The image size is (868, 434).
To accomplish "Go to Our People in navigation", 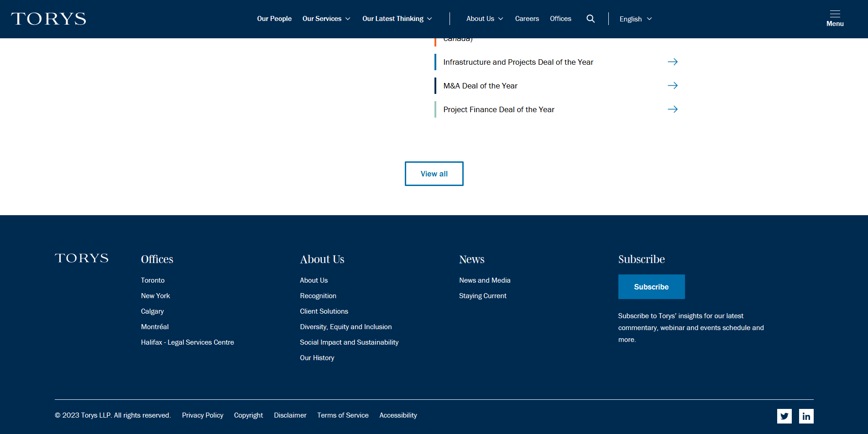I will coord(274,19).
